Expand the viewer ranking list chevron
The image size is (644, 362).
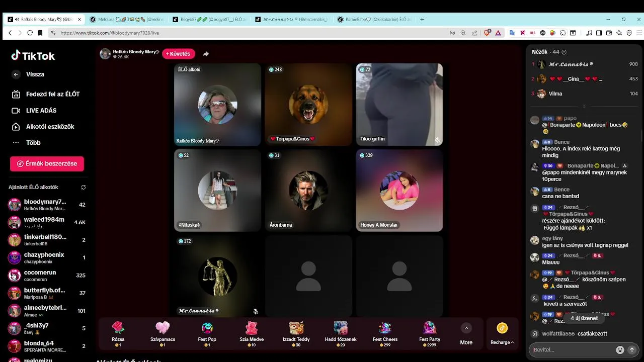pos(584,107)
